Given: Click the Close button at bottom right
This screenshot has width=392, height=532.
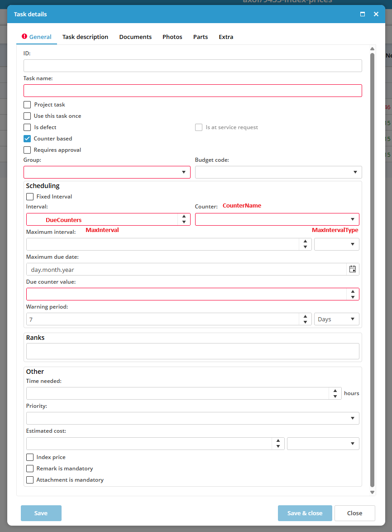Looking at the screenshot, I should pos(355,513).
